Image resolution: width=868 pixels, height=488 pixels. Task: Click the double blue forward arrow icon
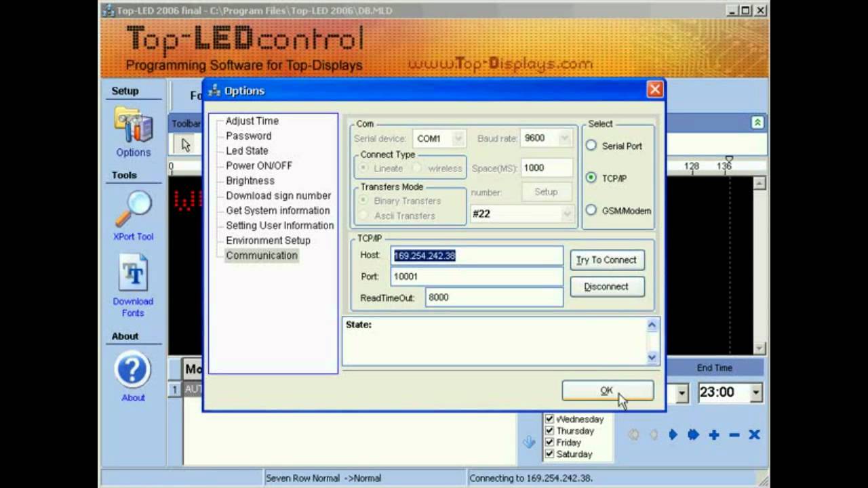tap(693, 435)
